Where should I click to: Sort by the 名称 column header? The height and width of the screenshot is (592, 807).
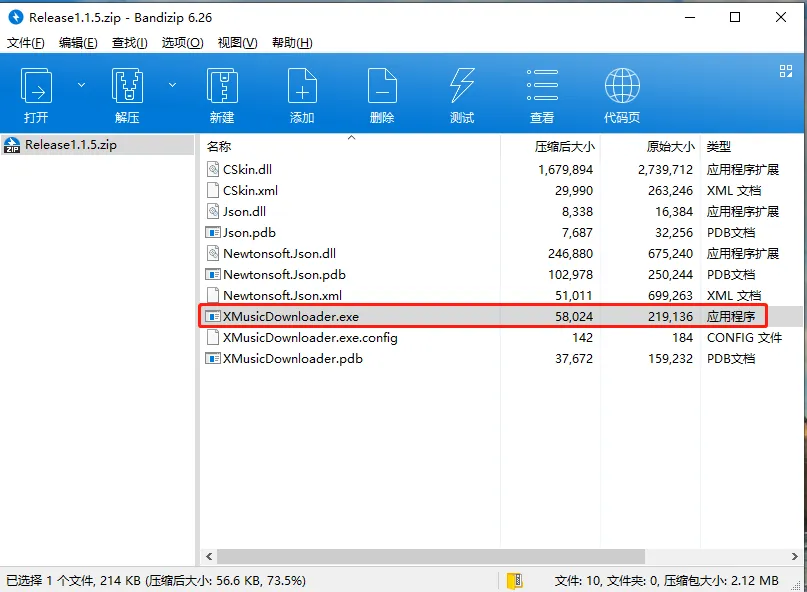219,147
